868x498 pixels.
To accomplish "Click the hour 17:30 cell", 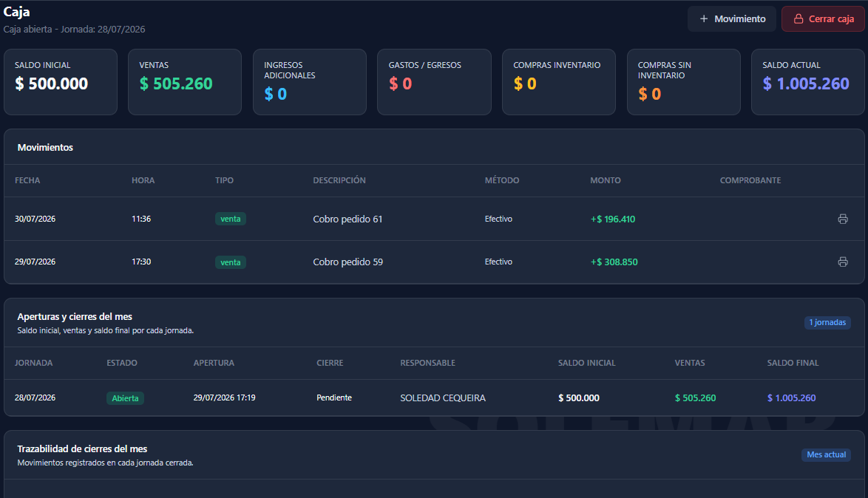I will coord(141,262).
